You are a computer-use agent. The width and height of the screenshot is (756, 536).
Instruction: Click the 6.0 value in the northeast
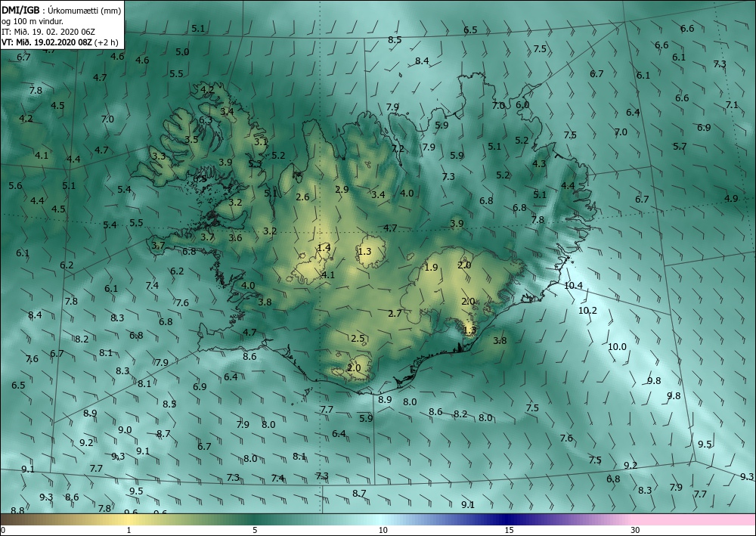click(x=522, y=105)
